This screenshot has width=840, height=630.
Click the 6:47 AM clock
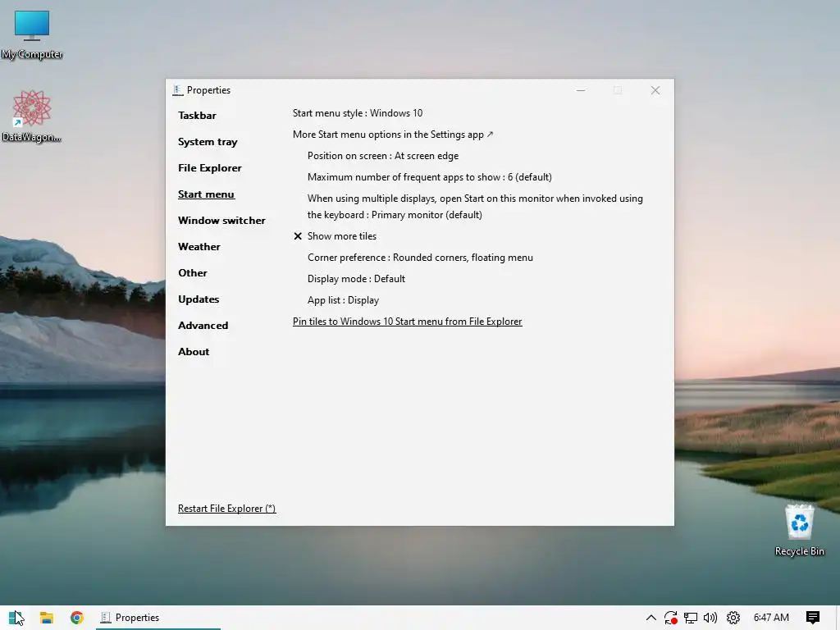tap(771, 618)
